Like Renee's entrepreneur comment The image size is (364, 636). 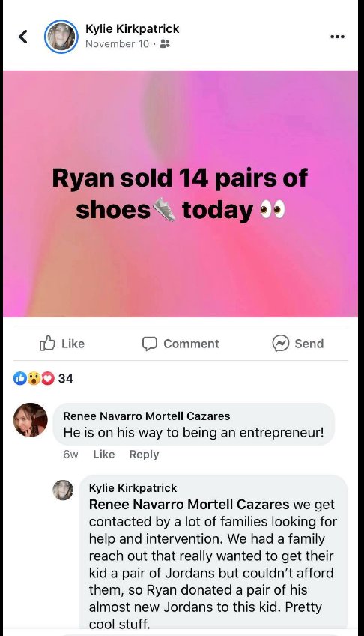click(x=103, y=454)
